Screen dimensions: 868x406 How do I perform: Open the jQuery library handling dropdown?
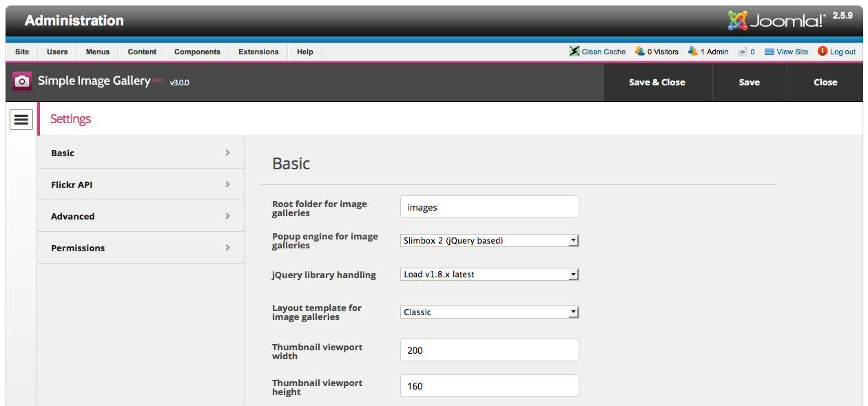(x=490, y=274)
